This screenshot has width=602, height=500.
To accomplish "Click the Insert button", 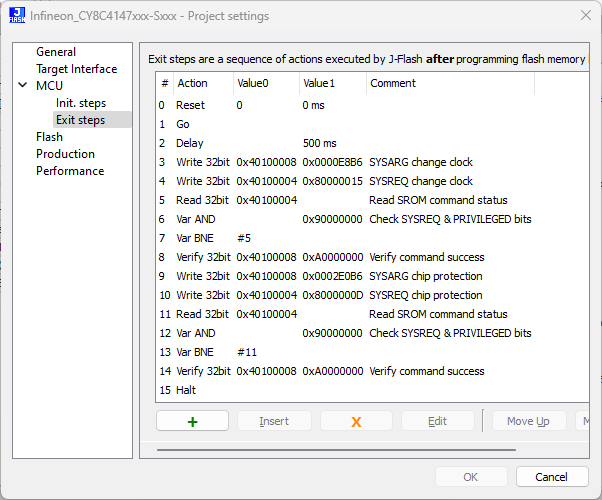I will click(x=274, y=421).
